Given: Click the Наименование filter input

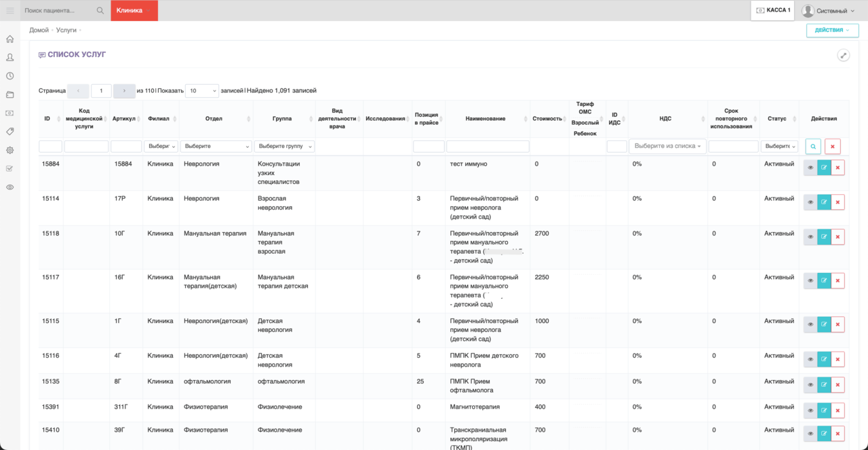Looking at the screenshot, I should (488, 147).
